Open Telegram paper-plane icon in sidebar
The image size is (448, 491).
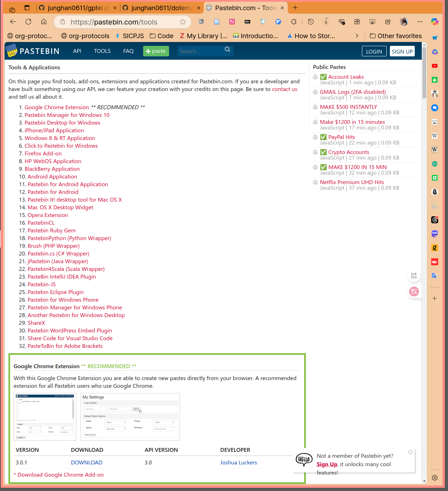[x=435, y=38]
